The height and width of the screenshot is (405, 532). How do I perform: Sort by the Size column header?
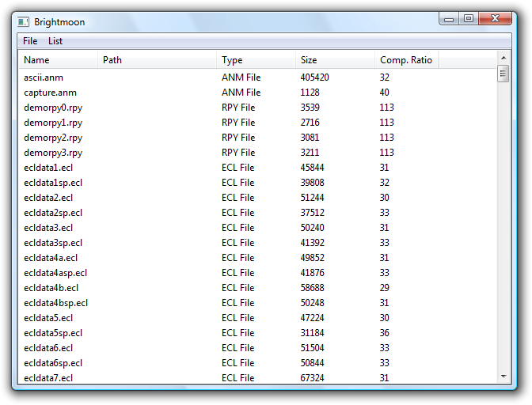335,60
